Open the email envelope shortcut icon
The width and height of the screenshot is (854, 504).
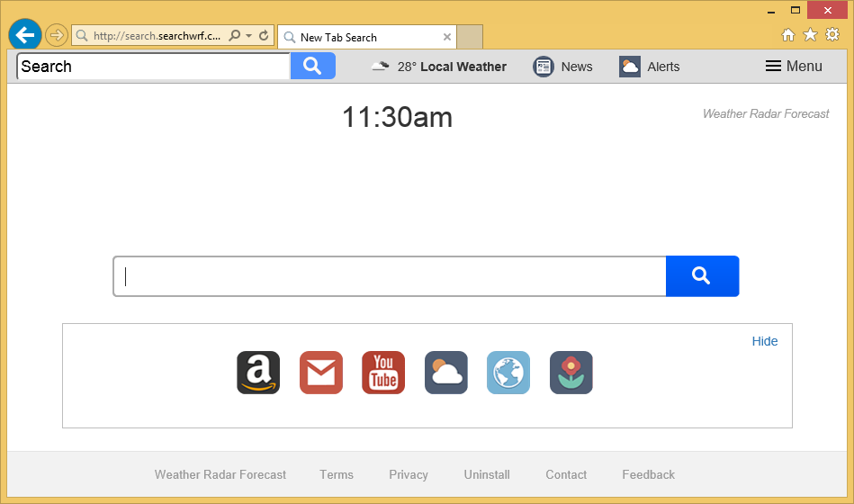pos(320,373)
